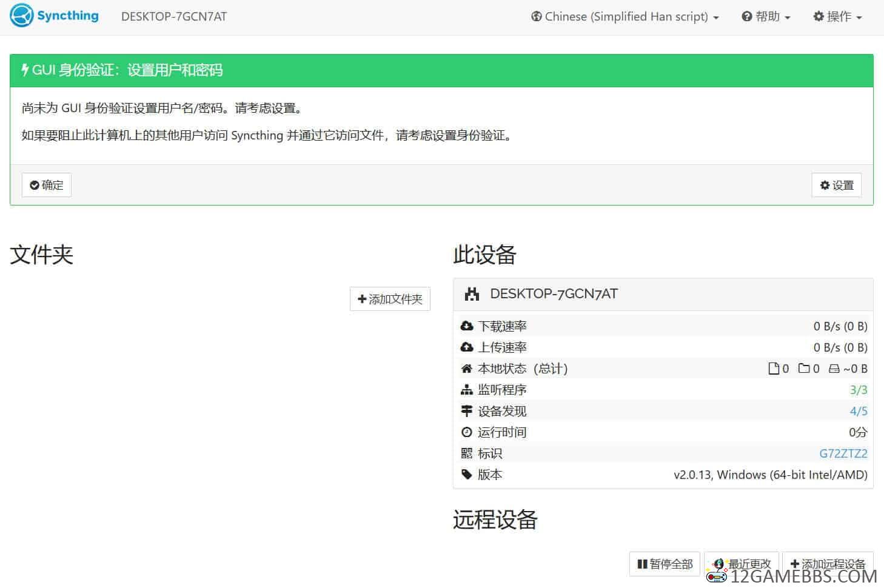Click the gear icon next to 操作
Viewport: 884px width, 588px height.
pyautogui.click(x=819, y=17)
